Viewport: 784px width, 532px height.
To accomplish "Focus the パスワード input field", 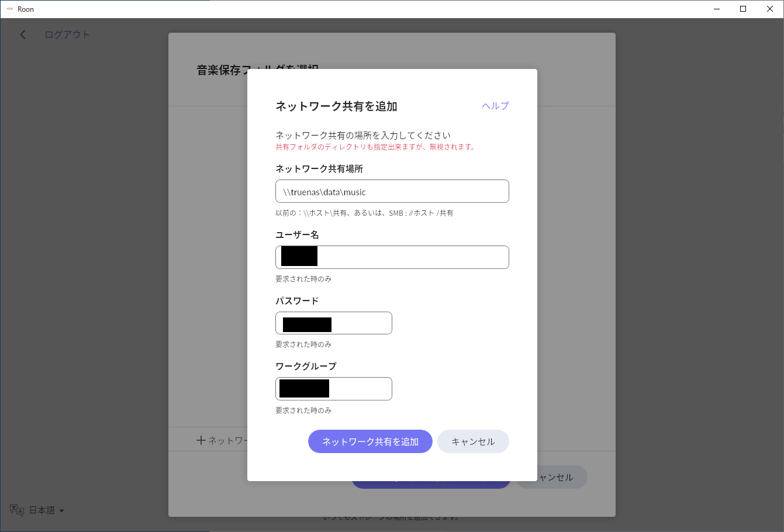I will coord(334,323).
